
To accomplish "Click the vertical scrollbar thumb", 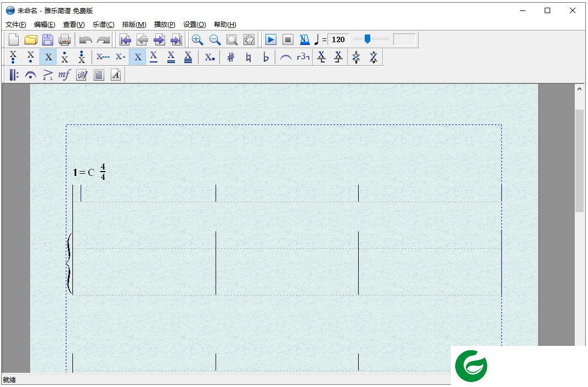I will coord(579,161).
